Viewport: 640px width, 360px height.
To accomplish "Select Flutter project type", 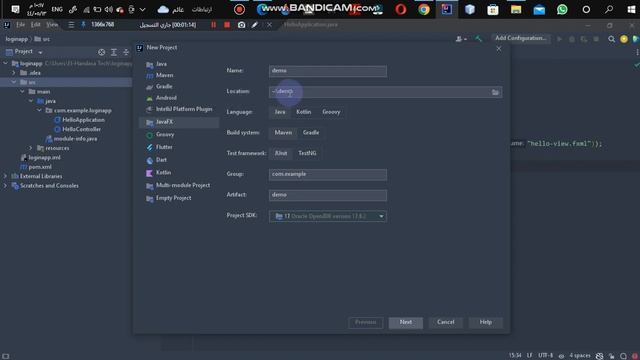I will point(164,147).
